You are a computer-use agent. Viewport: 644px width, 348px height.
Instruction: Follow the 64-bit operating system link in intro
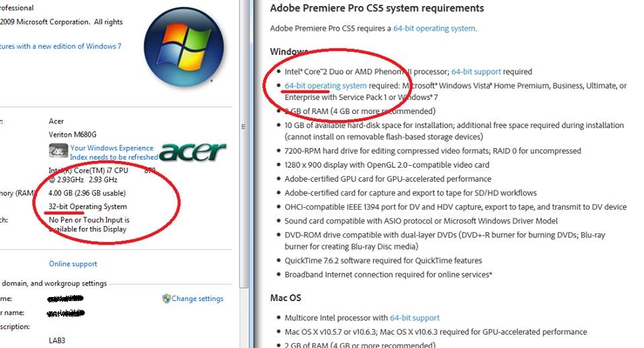[435, 28]
